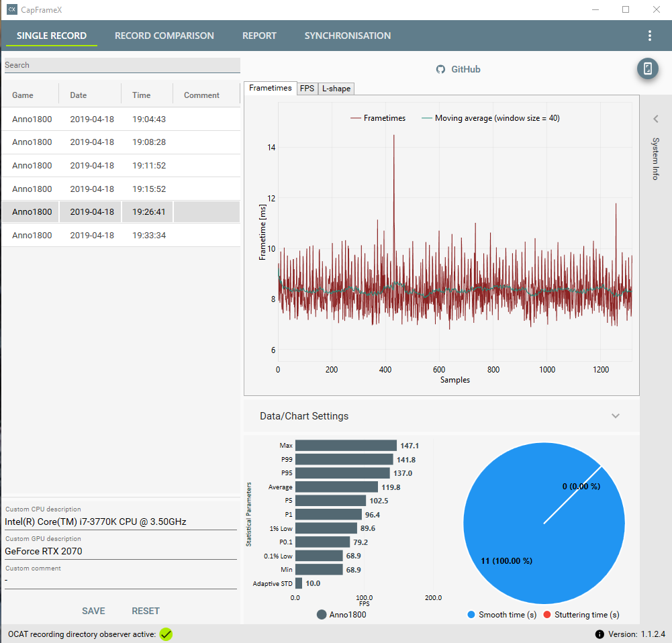This screenshot has height=643, width=672.
Task: Click the SAVE button
Action: point(93,611)
